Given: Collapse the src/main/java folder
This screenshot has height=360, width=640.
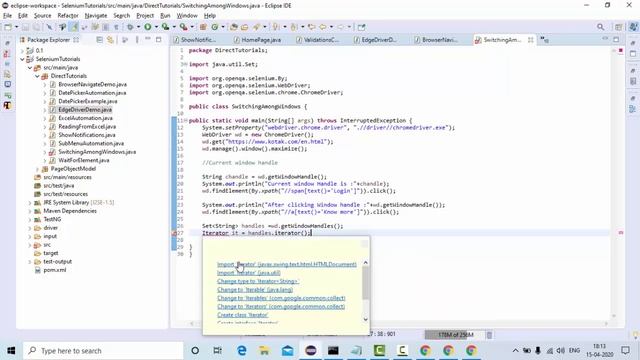Looking at the screenshot, I should click(30, 68).
